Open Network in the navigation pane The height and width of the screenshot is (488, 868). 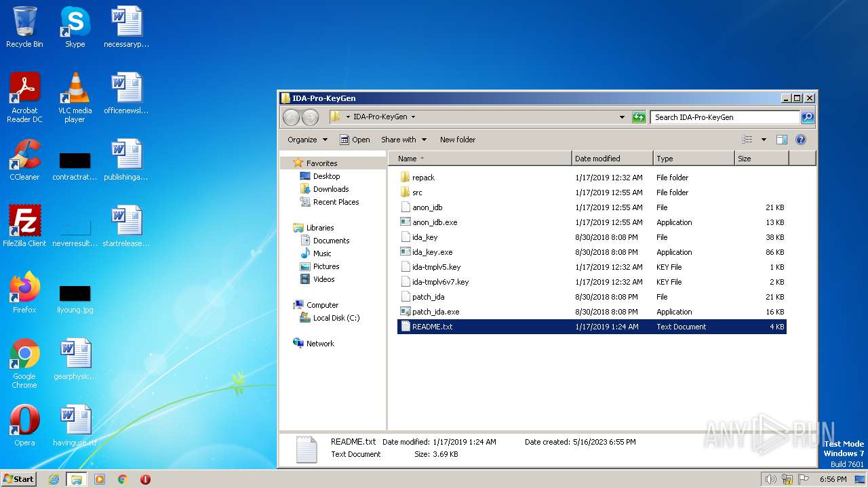point(320,344)
